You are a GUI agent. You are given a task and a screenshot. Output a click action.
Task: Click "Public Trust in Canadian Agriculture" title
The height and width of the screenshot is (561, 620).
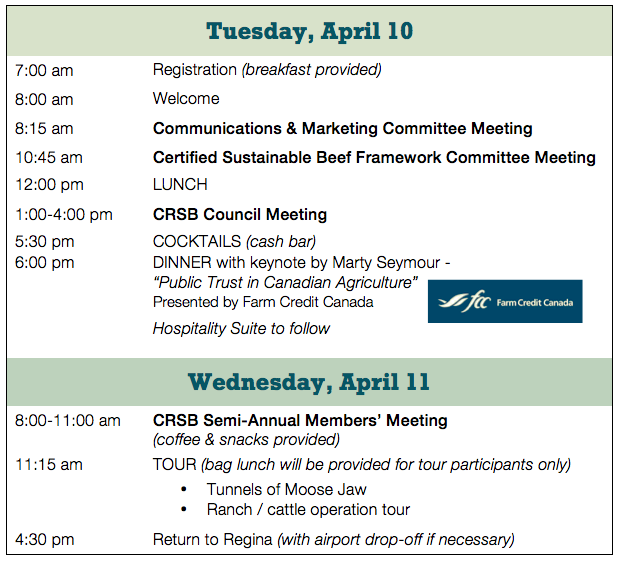285,282
